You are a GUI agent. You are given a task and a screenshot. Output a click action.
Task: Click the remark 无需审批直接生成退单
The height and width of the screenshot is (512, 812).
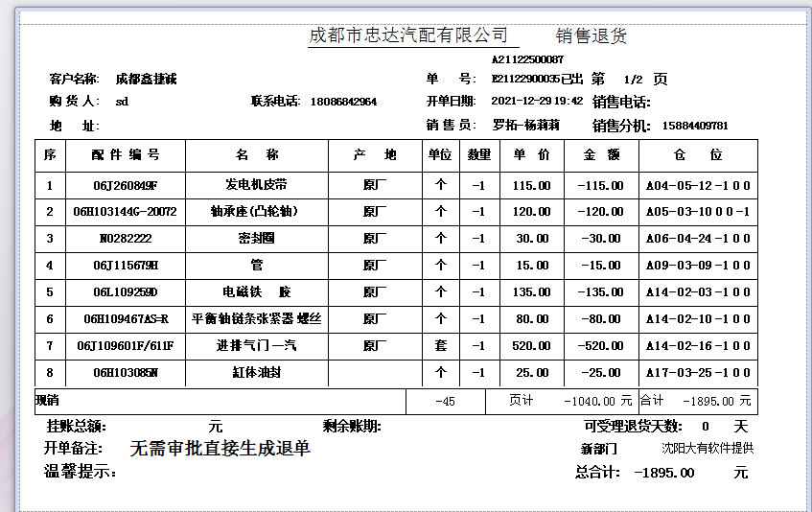click(220, 449)
